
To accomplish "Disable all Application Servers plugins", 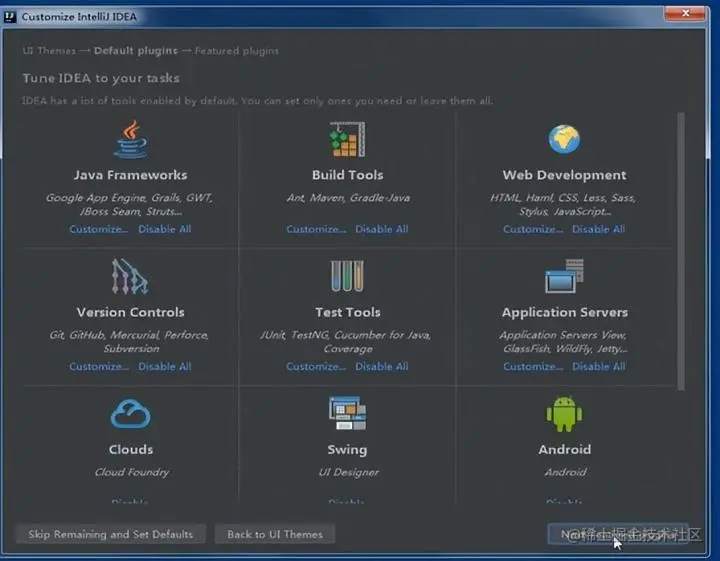I will [x=598, y=366].
